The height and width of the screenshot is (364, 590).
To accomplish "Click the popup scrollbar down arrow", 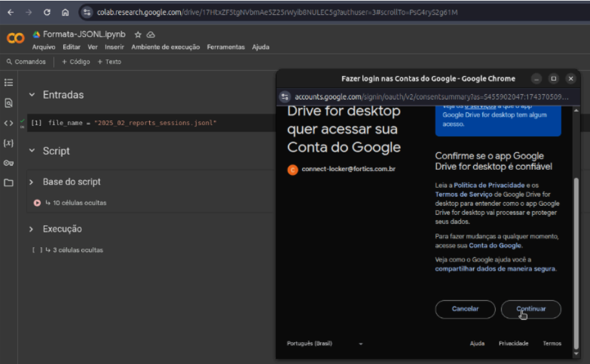I will 576,354.
